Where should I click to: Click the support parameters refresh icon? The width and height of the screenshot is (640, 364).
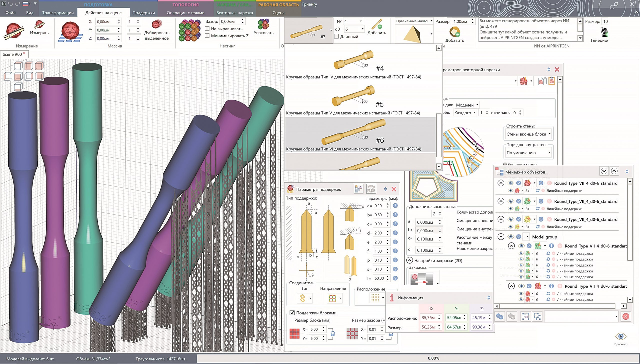(x=371, y=189)
